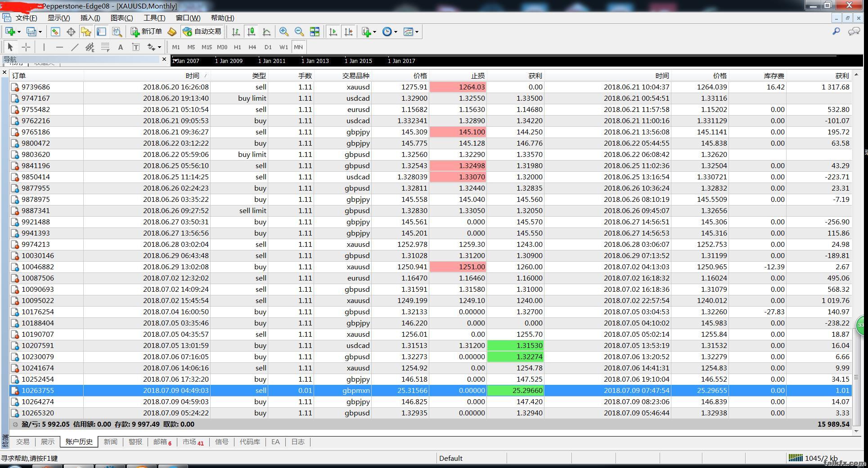Switch to the 交易 tab
Screen dimensions: 868x468
(x=22, y=442)
